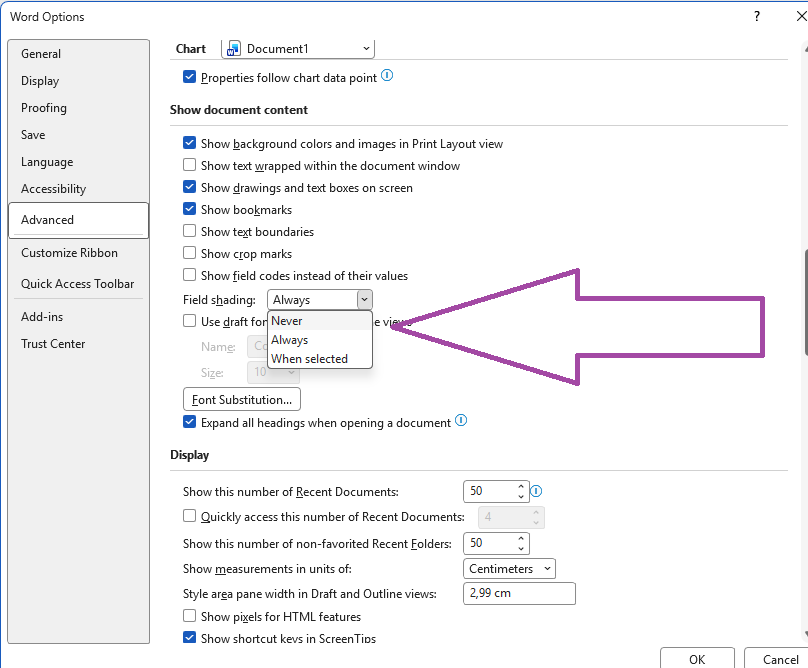Screen dimensions: 808x668
Task: Uncheck Show bookmarks
Action: pyautogui.click(x=189, y=209)
